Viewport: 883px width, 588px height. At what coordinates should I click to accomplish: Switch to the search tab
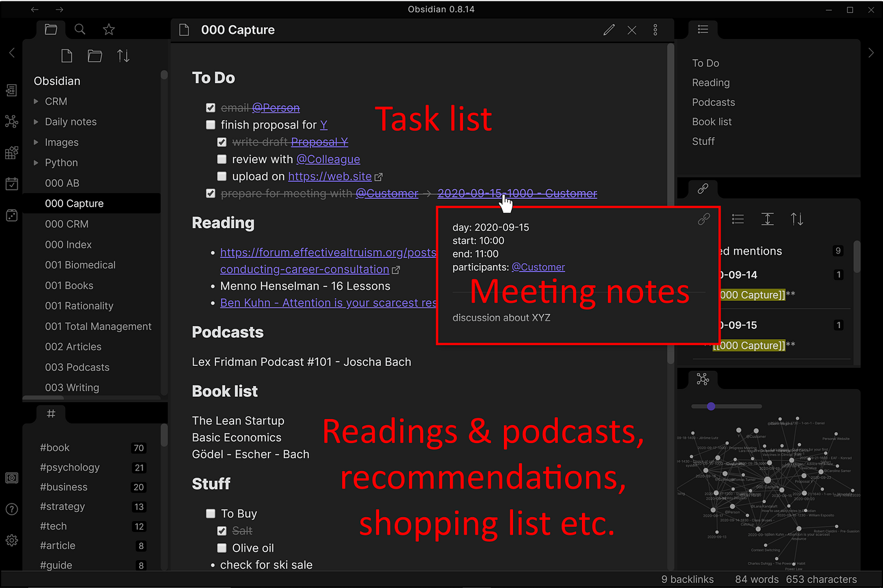[79, 29]
